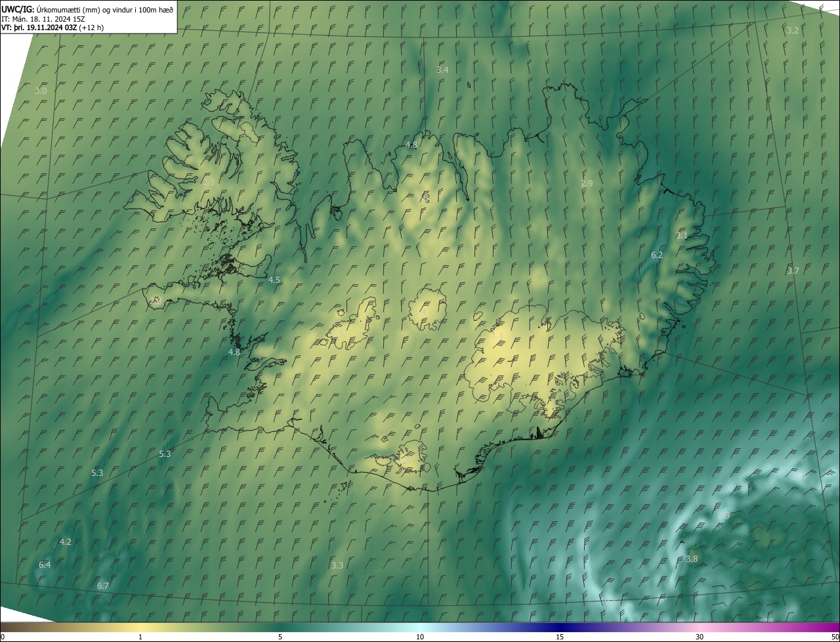Click the 5 tick on the color scale
Screen dimensions: 840x642
tap(280, 637)
